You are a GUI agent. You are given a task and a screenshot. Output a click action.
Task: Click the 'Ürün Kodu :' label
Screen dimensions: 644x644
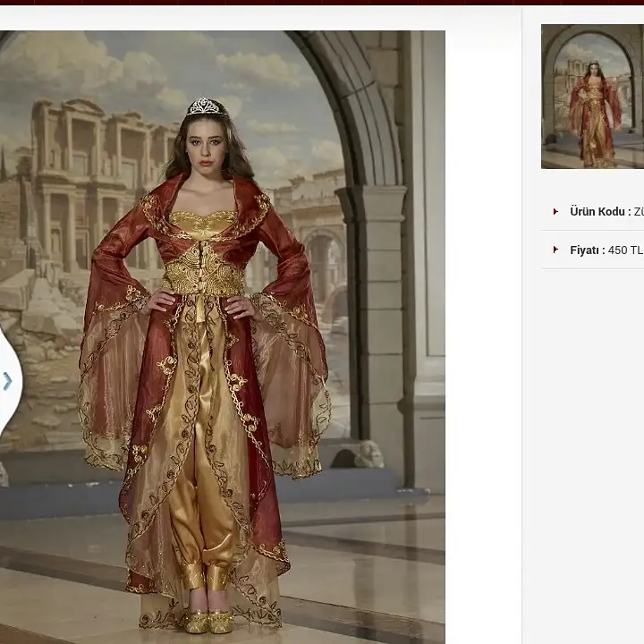coord(600,211)
